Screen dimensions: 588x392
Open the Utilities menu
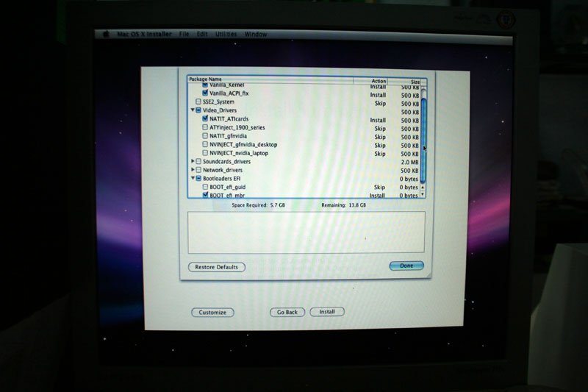pyautogui.click(x=226, y=34)
